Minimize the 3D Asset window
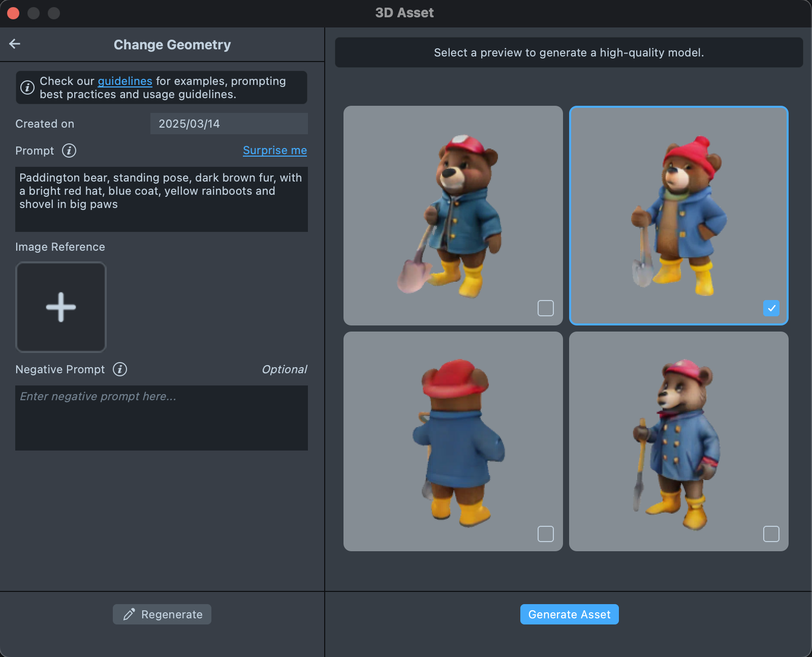Screen dimensions: 812x657 pos(34,13)
